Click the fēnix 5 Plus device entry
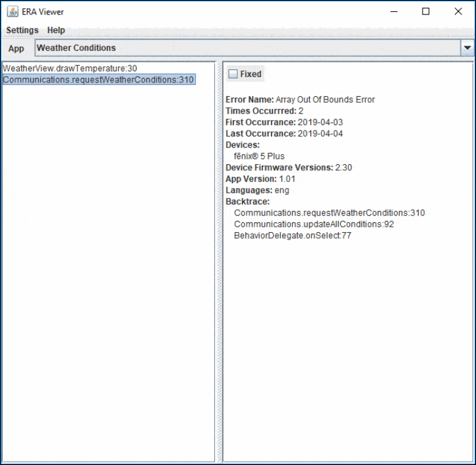The image size is (476, 465). click(259, 156)
